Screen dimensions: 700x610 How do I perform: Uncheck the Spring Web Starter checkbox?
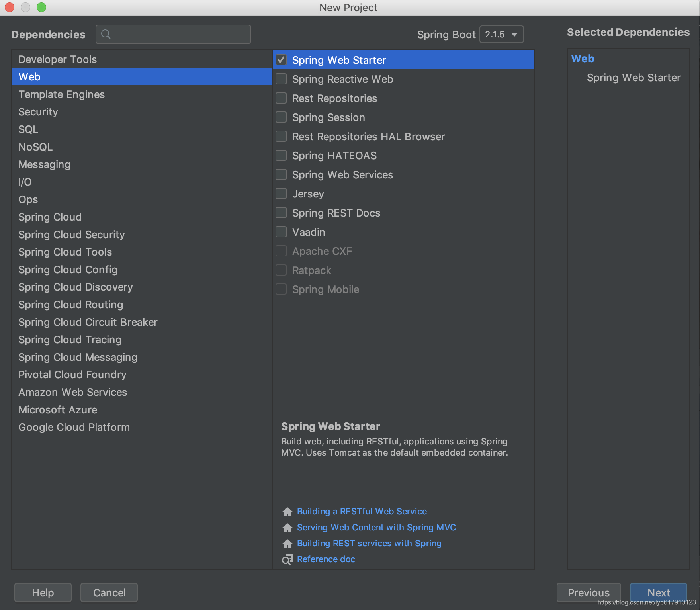(281, 60)
